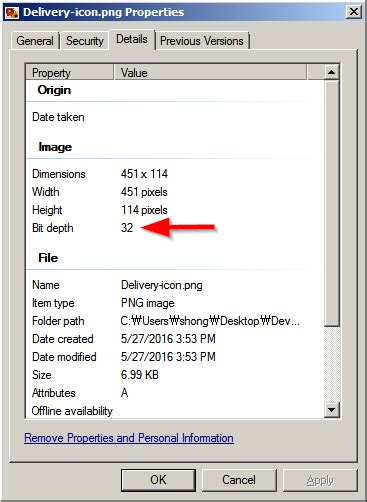Click the Date created value 5/27/2016 3:53 PM

(168, 339)
